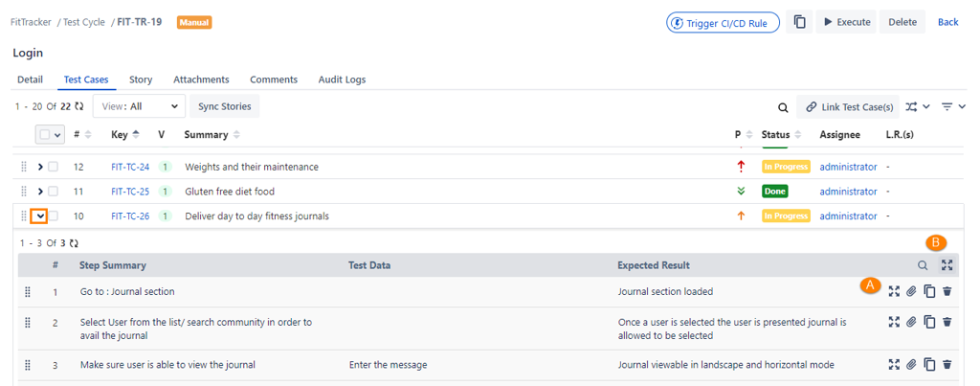Click the copy icon next to Trigger CI/CD Rule
This screenshot has width=980, height=386.
(799, 23)
